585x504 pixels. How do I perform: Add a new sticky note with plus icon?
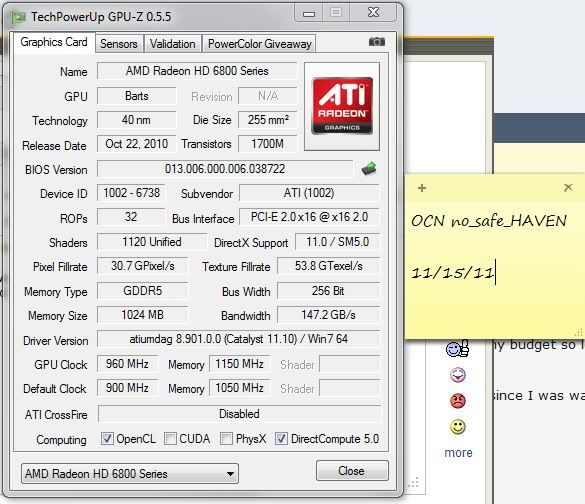pyautogui.click(x=422, y=188)
